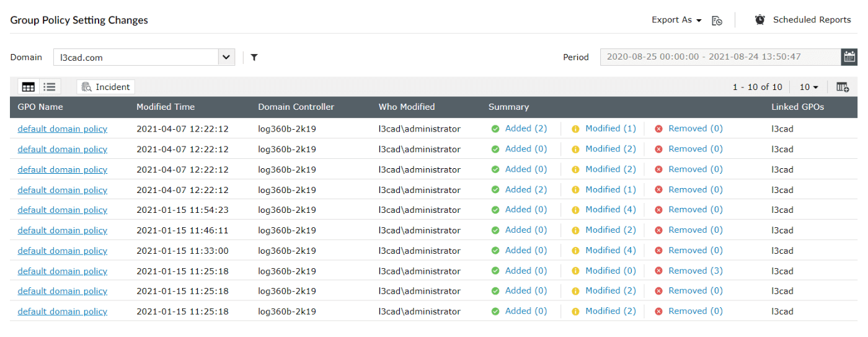Click the Incident button
The height and width of the screenshot is (337, 868).
point(106,87)
